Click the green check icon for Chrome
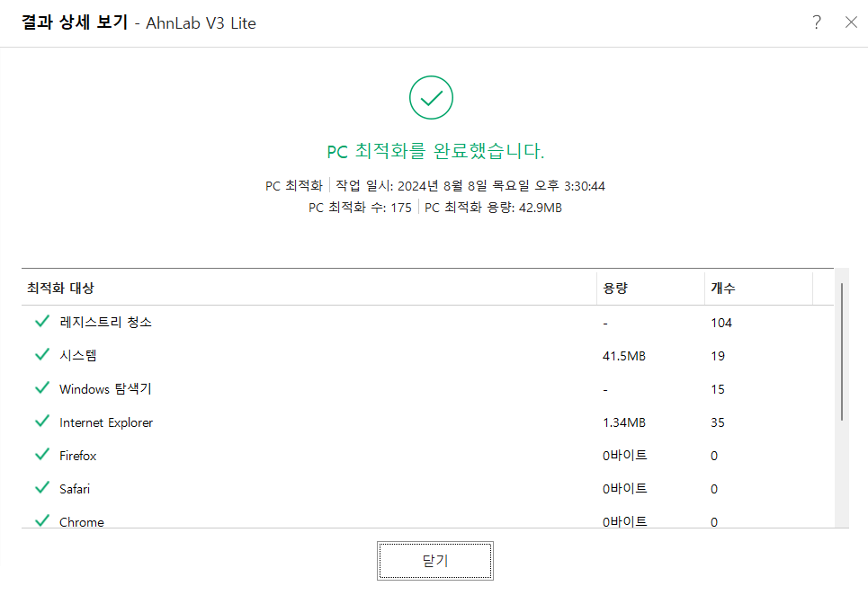This screenshot has width=868, height=595. click(x=41, y=521)
